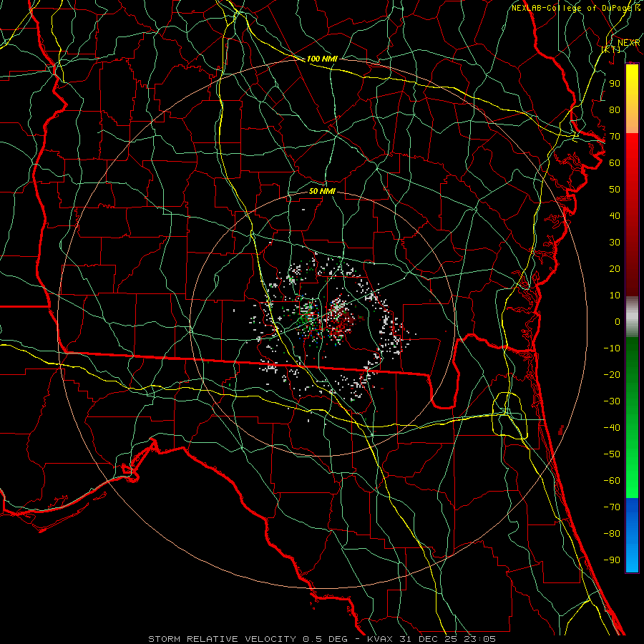The image size is (644, 644).
Task: Click the "90" value on velocity scale
Action: pos(615,84)
